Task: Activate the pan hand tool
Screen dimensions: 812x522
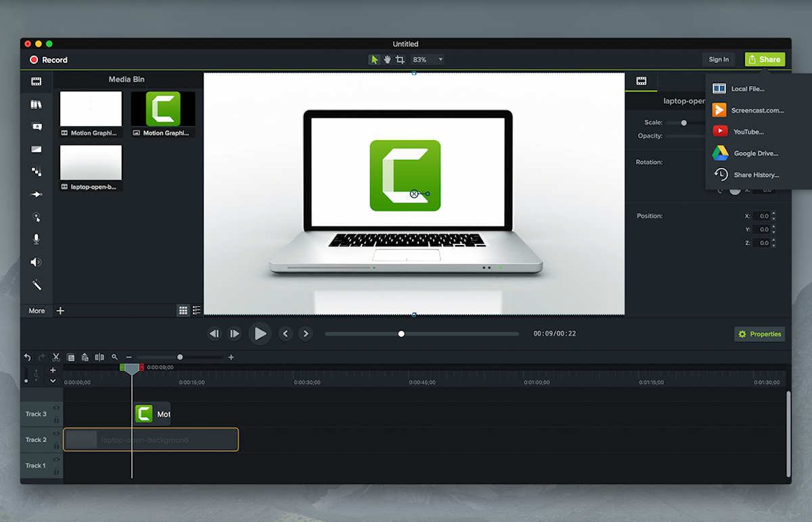Action: click(x=387, y=60)
